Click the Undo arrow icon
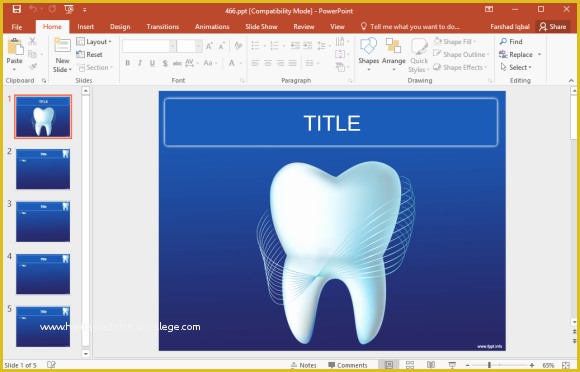580x372 pixels. click(33, 9)
